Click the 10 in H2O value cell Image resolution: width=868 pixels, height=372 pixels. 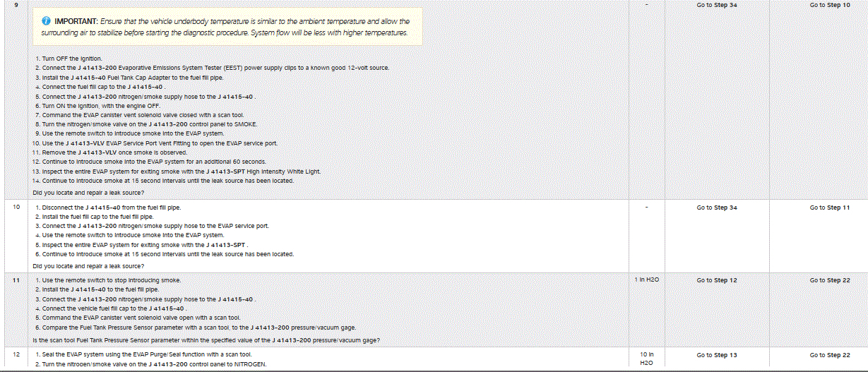pyautogui.click(x=646, y=359)
